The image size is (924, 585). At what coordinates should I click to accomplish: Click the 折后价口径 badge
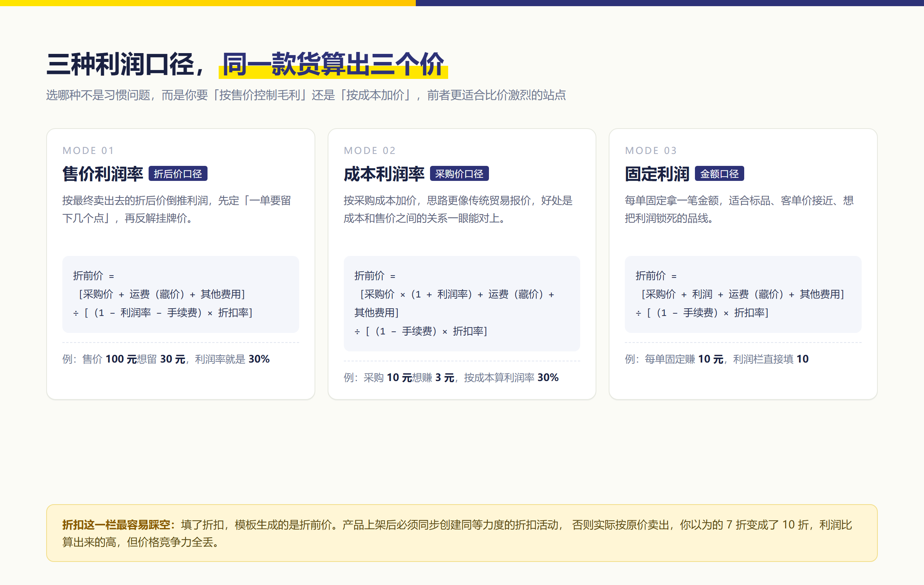[178, 174]
